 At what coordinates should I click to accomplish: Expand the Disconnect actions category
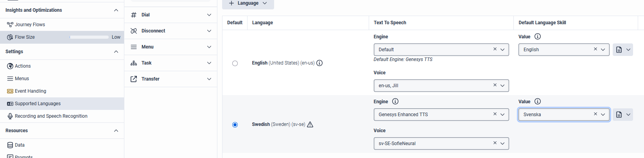209,31
